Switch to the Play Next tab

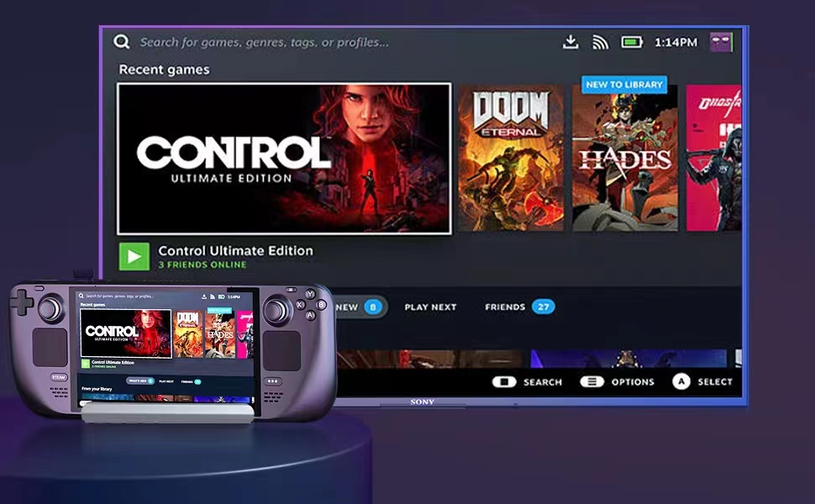(x=430, y=307)
